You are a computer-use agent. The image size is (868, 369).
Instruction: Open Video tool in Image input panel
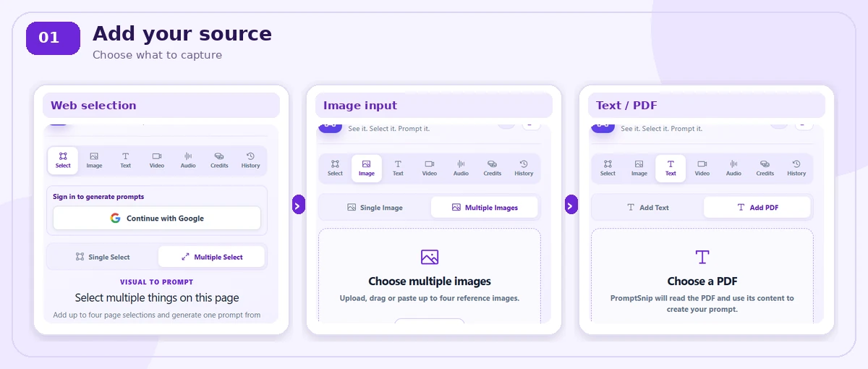[x=430, y=168]
